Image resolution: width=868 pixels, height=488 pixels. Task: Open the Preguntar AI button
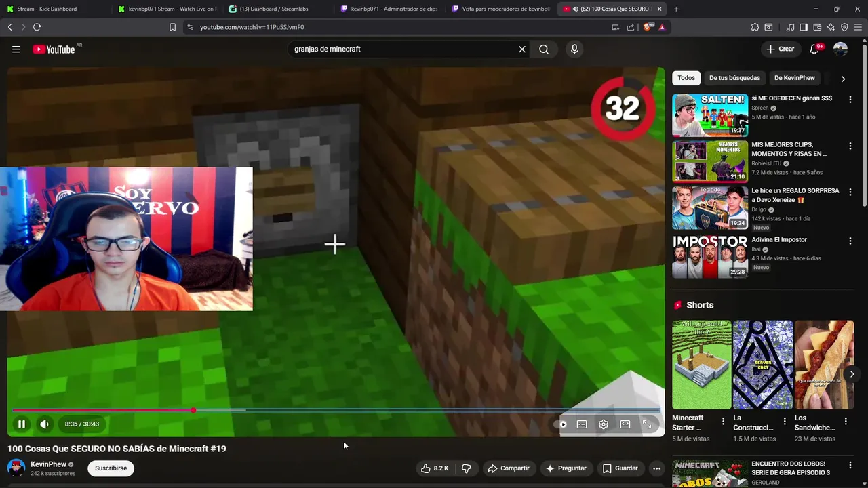click(x=566, y=468)
